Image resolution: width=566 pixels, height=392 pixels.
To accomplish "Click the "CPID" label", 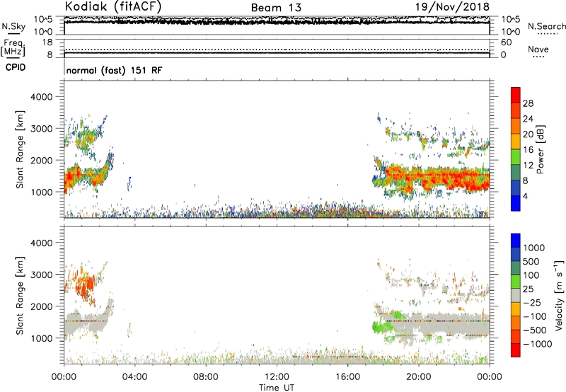I will pyautogui.click(x=16, y=67).
